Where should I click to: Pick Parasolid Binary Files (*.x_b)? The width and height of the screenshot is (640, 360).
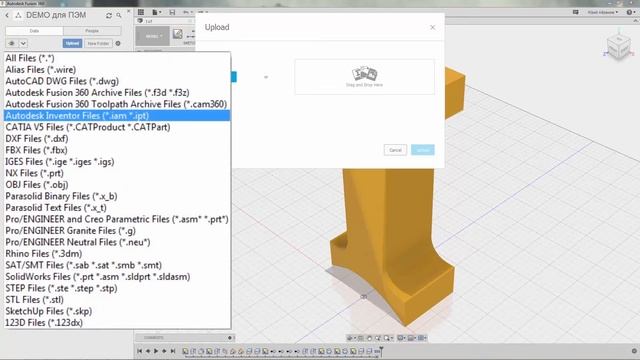[117, 196]
